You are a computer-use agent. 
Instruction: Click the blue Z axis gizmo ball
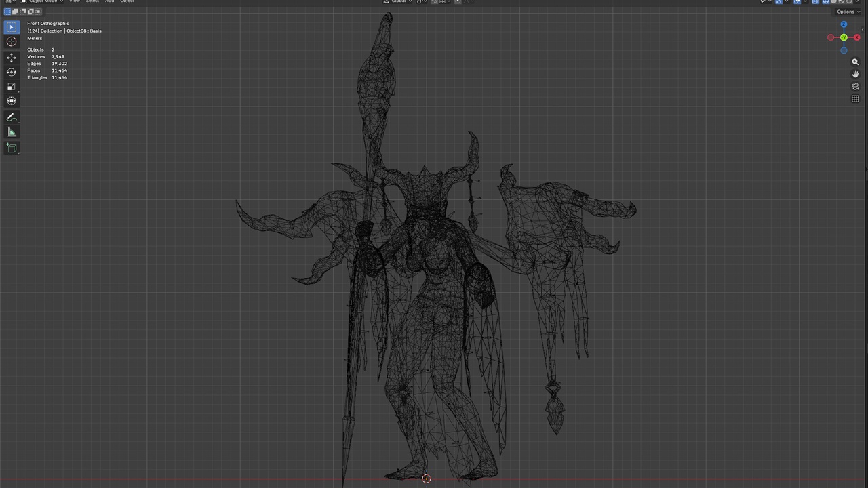click(x=844, y=25)
